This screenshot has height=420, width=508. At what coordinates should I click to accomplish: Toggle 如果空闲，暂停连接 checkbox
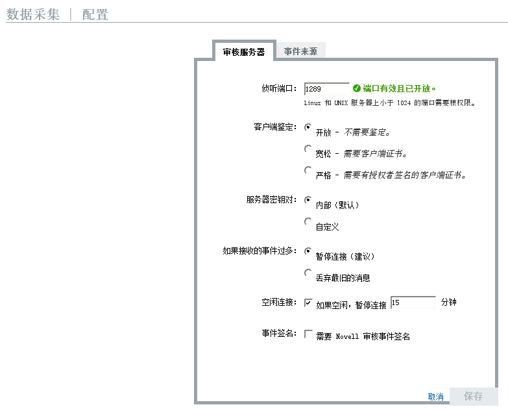point(308,303)
